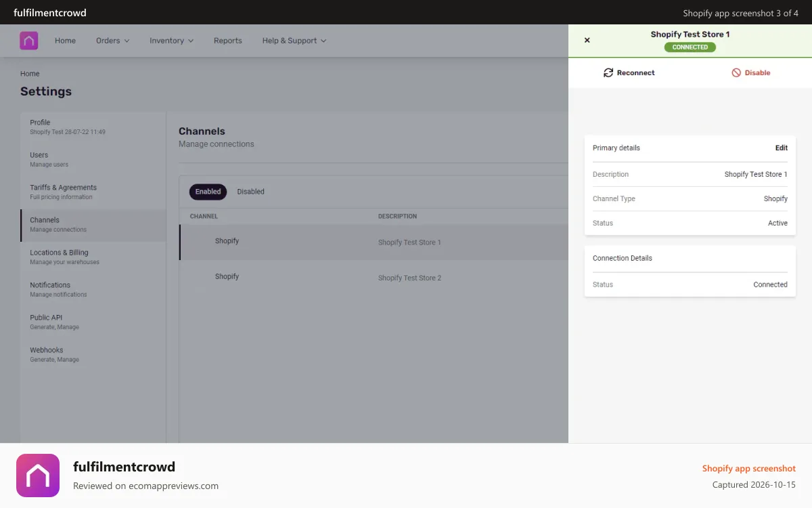Viewport: 812px width, 508px height.
Task: Click the Home breadcrumb link
Action: pos(30,74)
